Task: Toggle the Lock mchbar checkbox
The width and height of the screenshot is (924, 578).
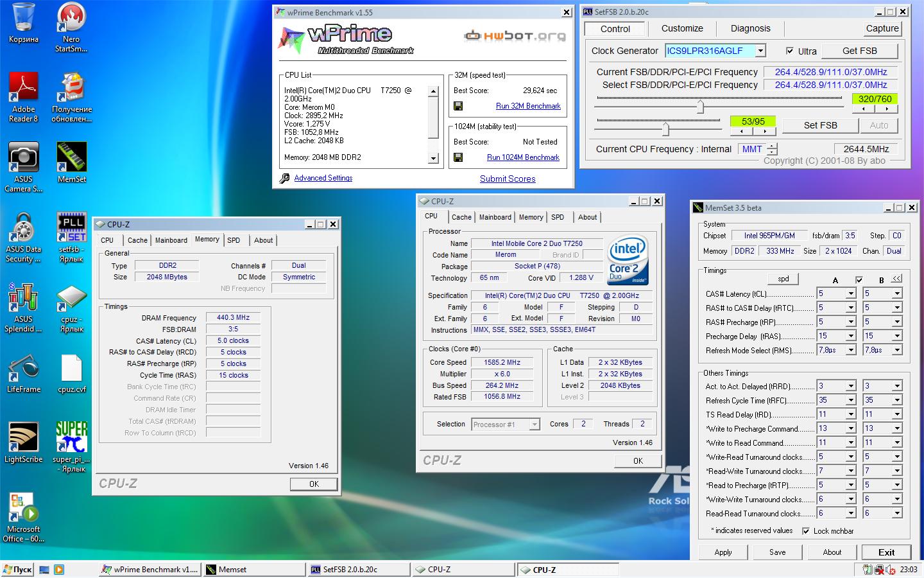Action: coord(806,531)
